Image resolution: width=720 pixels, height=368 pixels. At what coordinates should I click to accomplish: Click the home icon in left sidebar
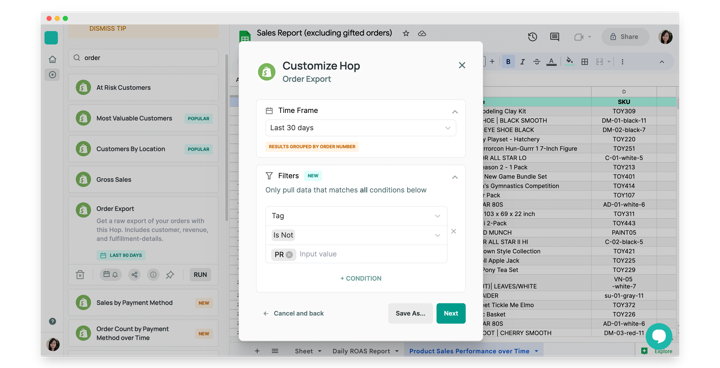(52, 59)
